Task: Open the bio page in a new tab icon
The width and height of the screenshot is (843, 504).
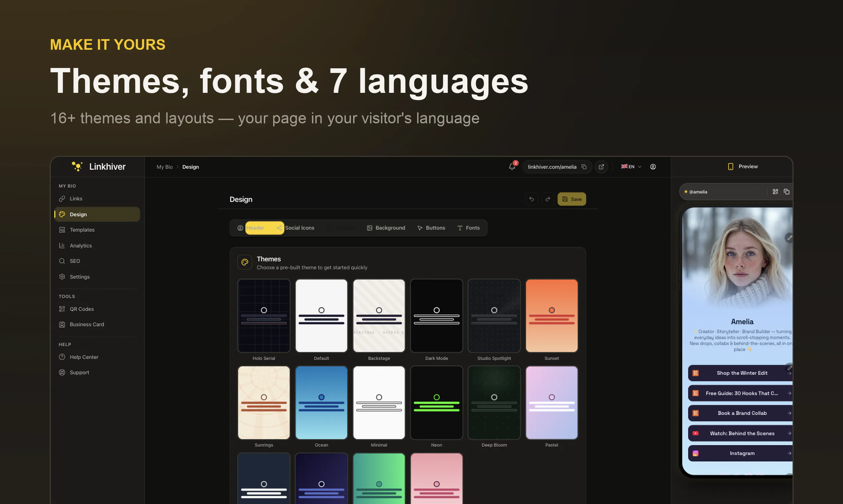Action: tap(601, 167)
